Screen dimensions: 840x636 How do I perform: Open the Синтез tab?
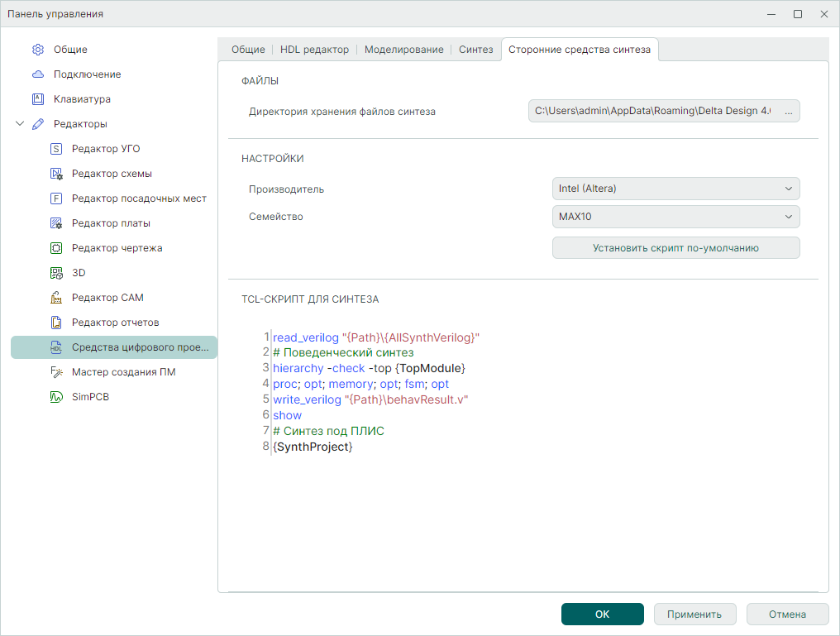tap(475, 50)
